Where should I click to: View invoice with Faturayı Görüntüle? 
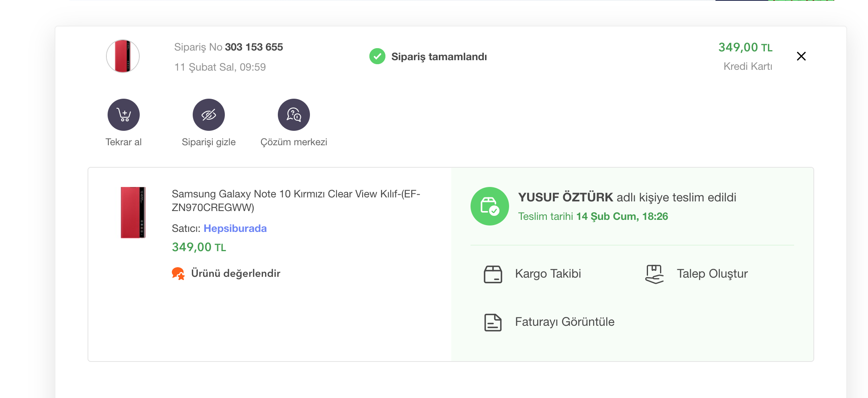tap(565, 322)
